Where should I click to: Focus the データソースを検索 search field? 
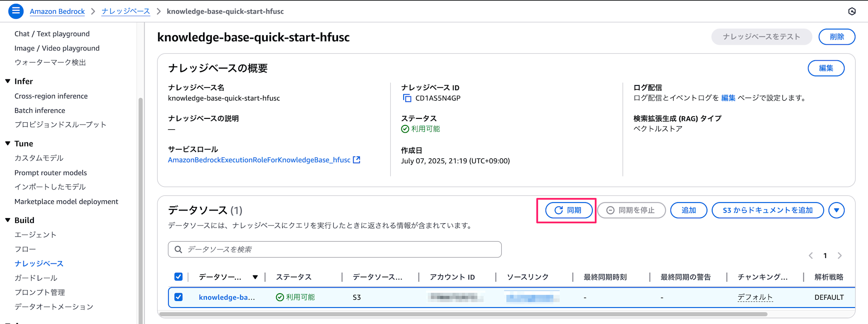point(335,249)
